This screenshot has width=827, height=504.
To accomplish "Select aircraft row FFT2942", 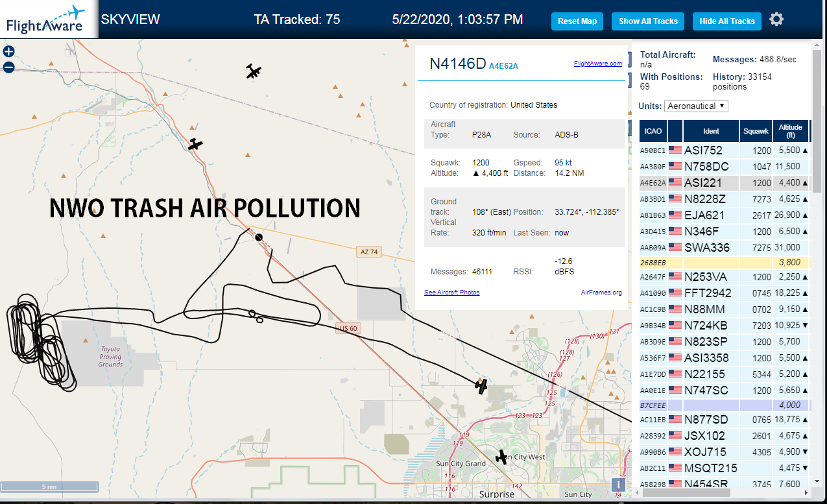I will coord(725,293).
